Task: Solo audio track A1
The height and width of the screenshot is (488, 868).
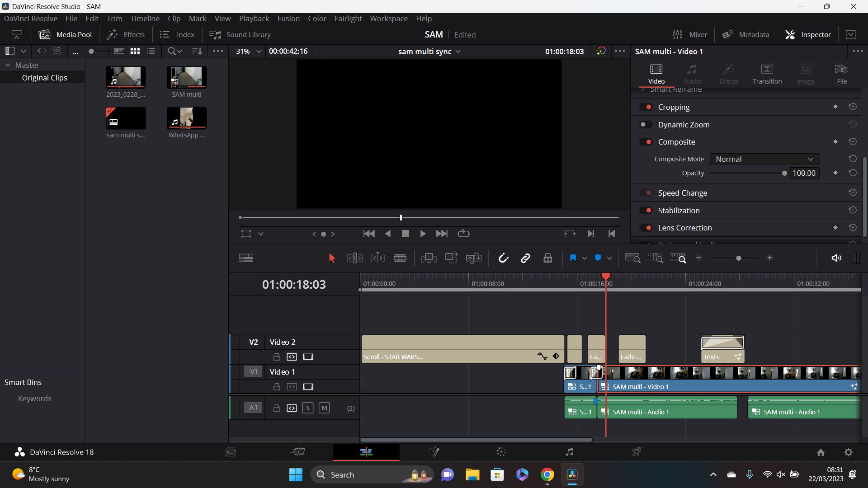Action: tap(308, 408)
